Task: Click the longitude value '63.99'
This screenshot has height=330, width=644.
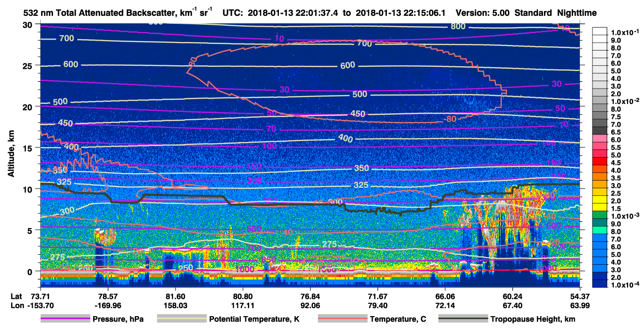Action: pos(580,305)
